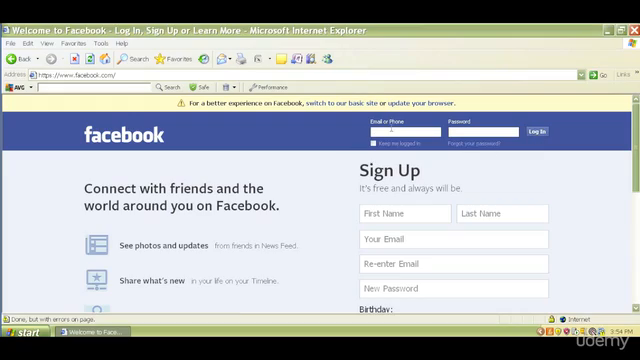Click the yellow notes toolbar icon
640x360 pixels.
tap(281, 59)
